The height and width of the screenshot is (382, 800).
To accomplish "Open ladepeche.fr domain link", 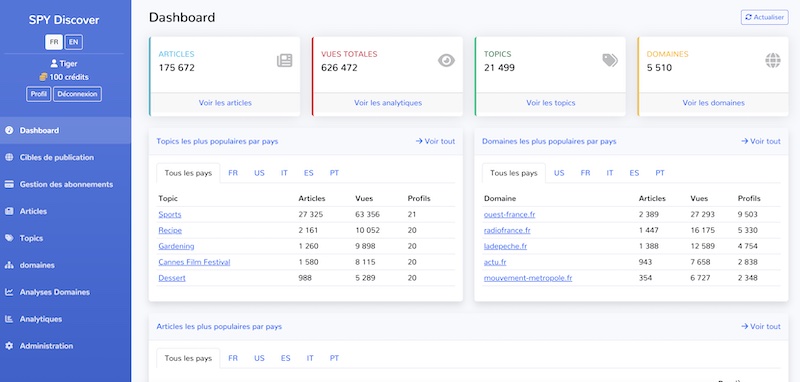I will 505,246.
